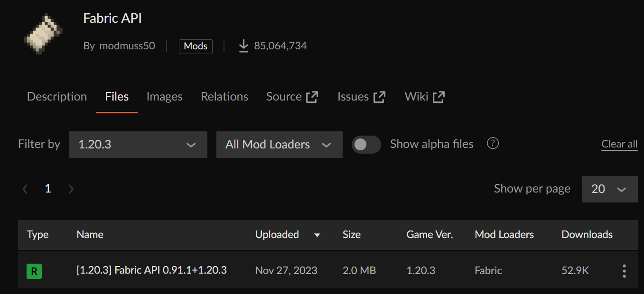Expand the 1.20.3 game version filter
Viewport: 644px width, 294px height.
click(138, 145)
